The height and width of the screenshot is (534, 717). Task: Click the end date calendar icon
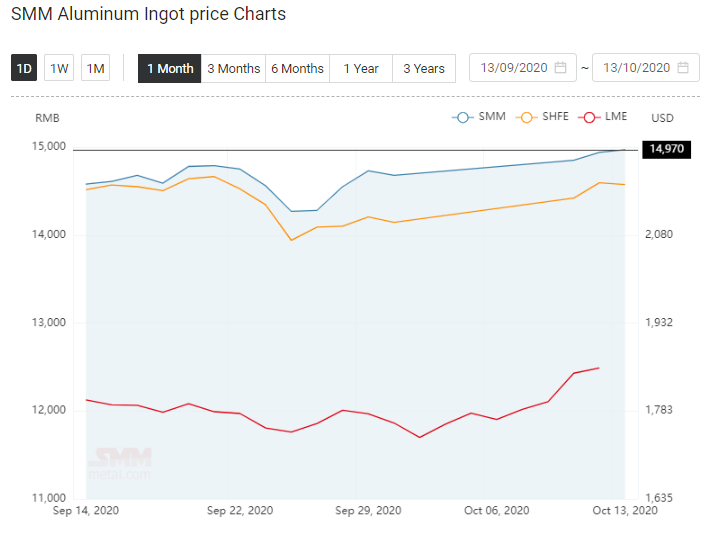683,68
